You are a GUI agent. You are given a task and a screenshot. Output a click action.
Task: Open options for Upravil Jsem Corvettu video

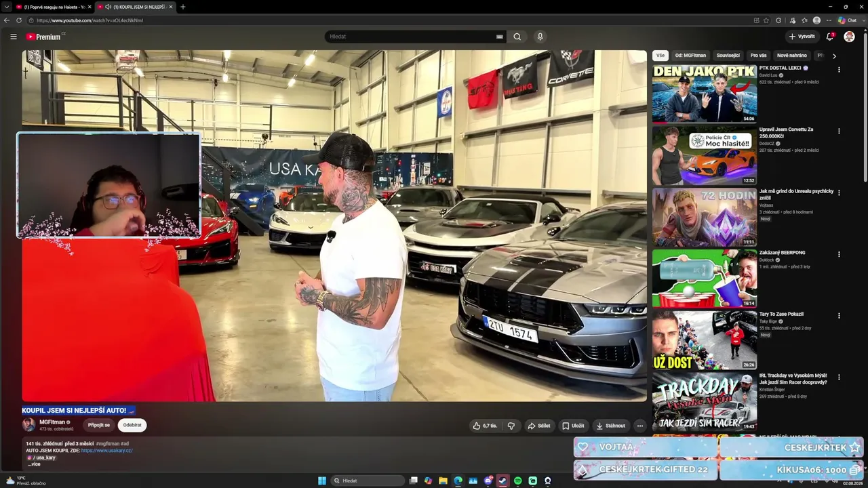839,131
